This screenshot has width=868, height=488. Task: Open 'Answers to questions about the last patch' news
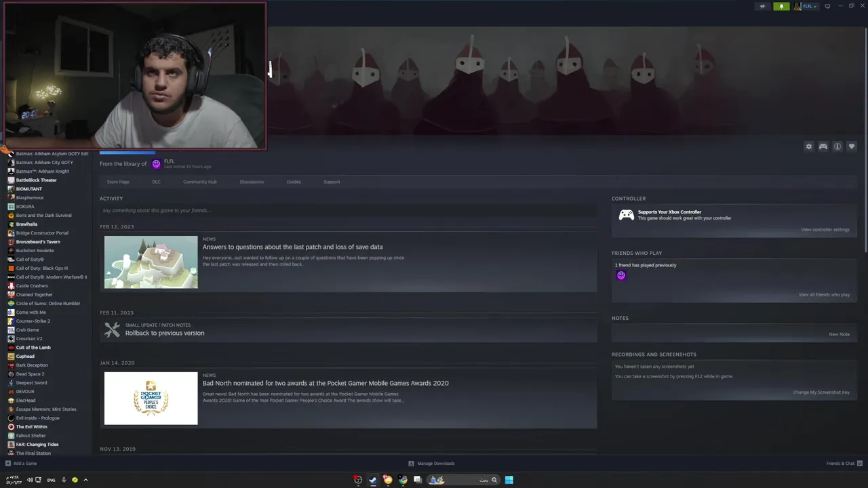pyautogui.click(x=292, y=247)
